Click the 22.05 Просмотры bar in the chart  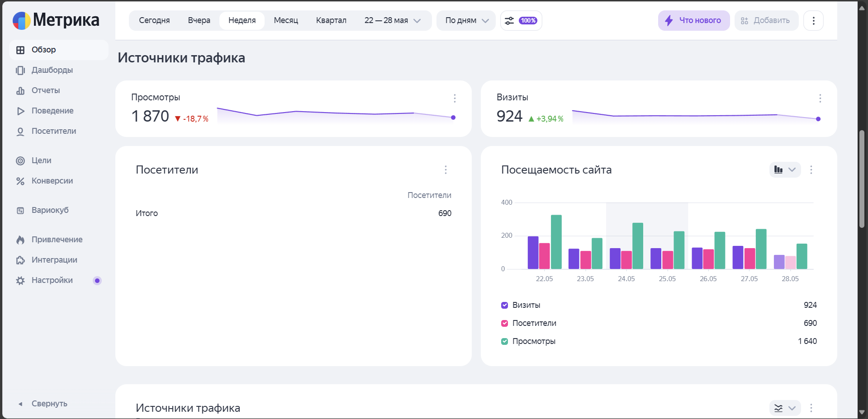point(556,242)
